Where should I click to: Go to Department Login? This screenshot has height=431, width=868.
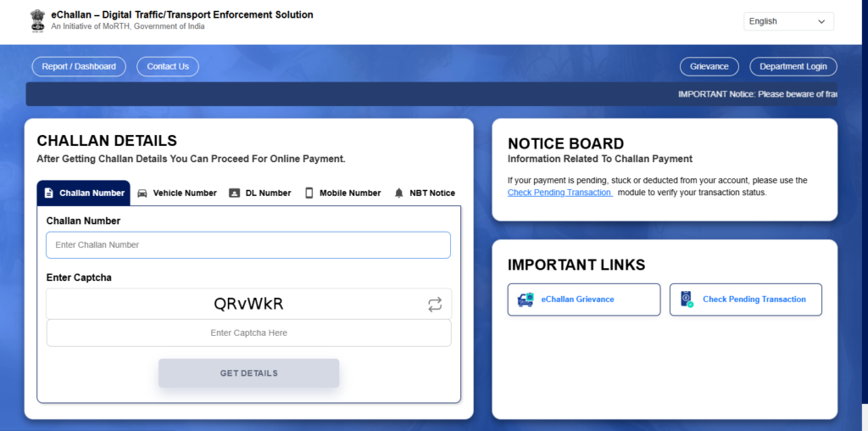click(793, 66)
